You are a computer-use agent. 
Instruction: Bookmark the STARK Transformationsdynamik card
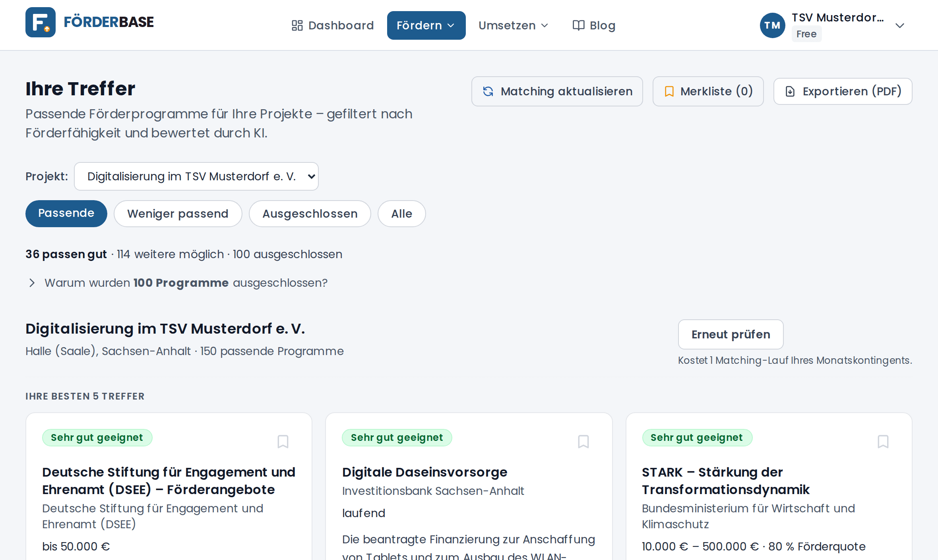(883, 441)
